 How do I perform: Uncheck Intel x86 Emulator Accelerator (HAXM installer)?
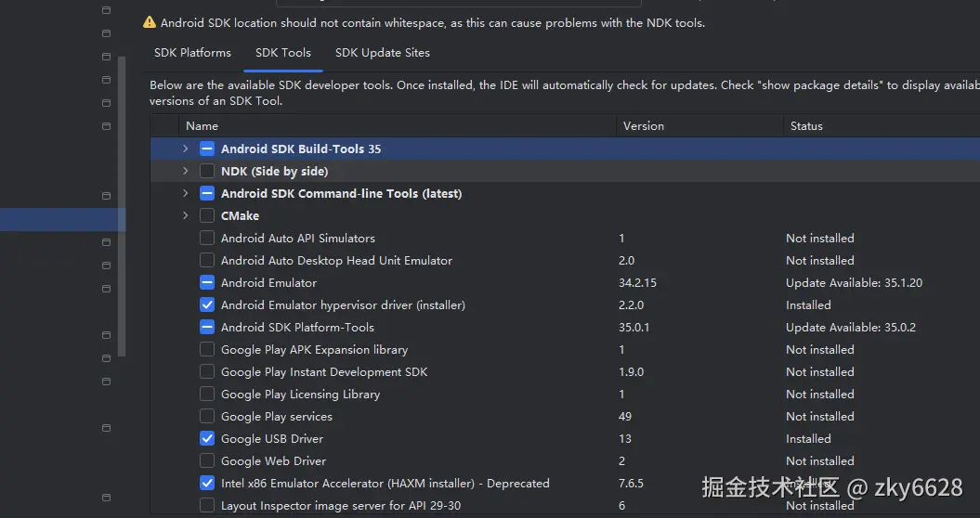pyautogui.click(x=207, y=483)
